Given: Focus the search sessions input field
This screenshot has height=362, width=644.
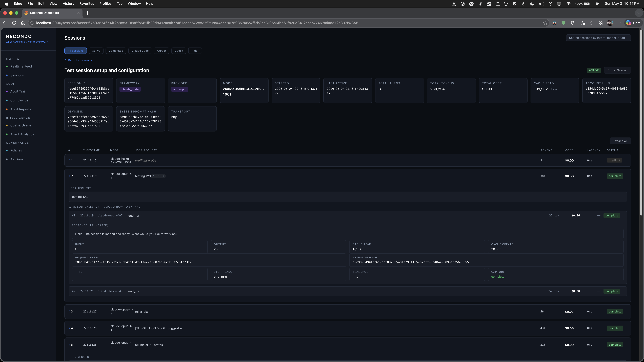Looking at the screenshot, I should pos(598,38).
